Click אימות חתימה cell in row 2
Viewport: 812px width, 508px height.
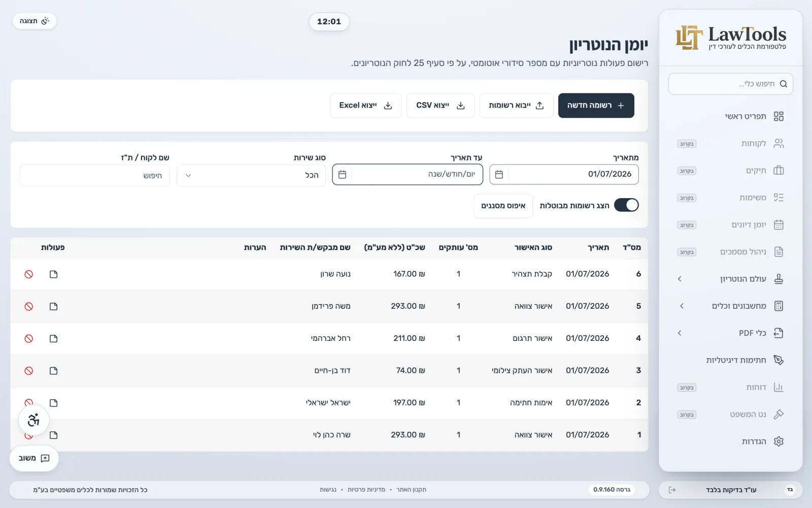531,402
